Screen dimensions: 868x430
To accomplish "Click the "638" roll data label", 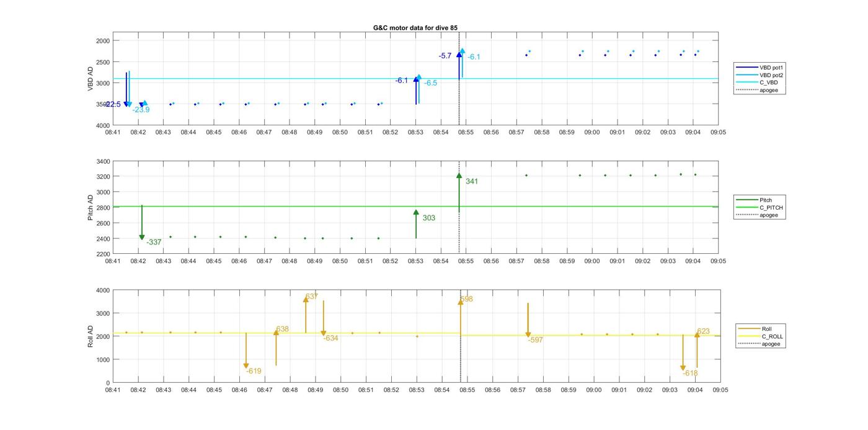I will (x=283, y=329).
